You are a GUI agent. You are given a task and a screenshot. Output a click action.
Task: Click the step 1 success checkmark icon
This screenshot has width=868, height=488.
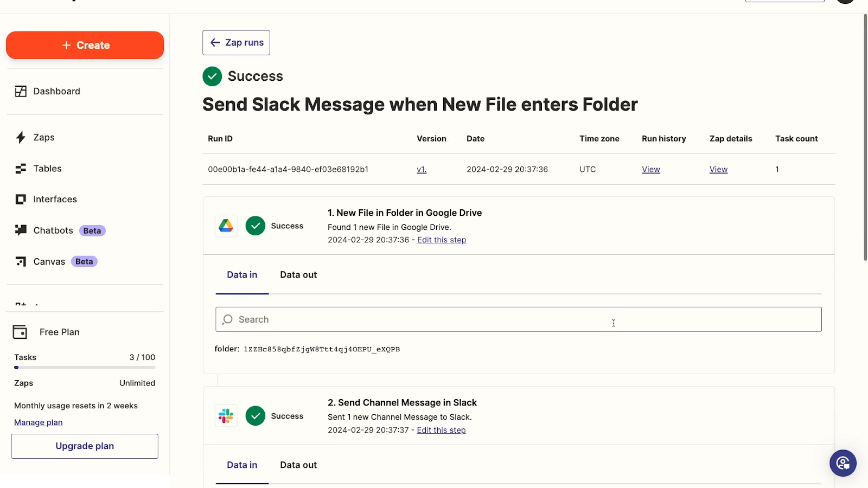click(x=256, y=226)
